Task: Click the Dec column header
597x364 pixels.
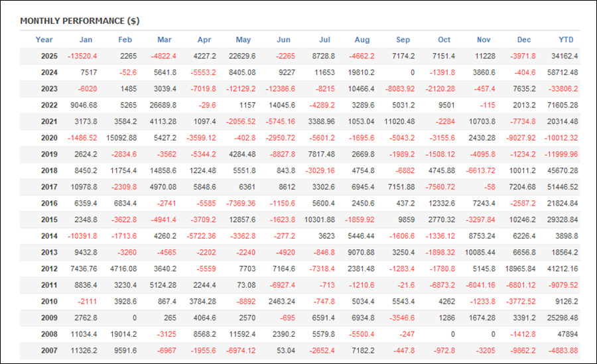Action: pyautogui.click(x=524, y=40)
